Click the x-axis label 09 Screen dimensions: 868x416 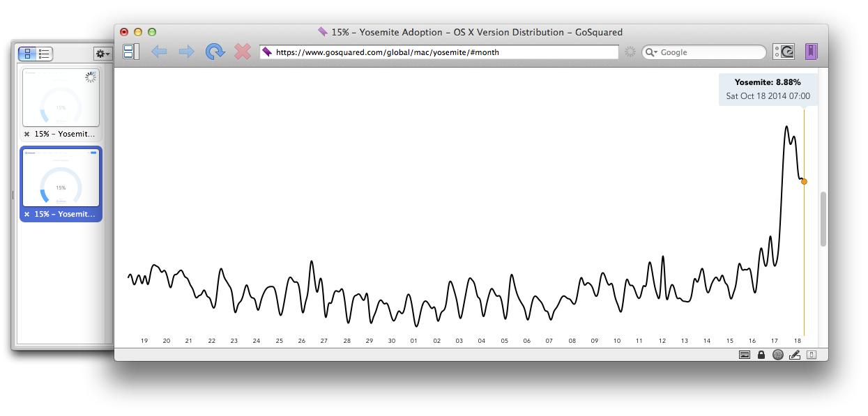[x=594, y=341]
